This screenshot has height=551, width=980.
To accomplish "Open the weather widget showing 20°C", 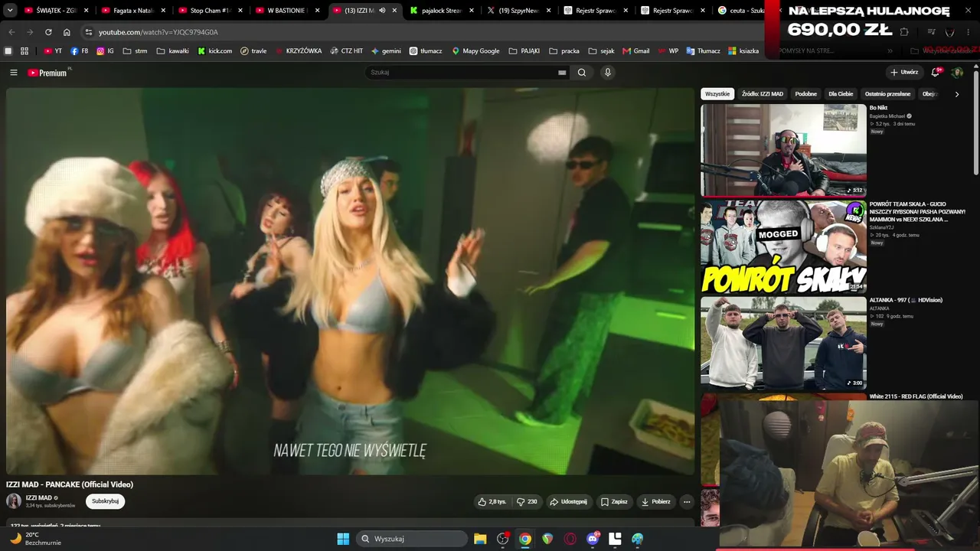I will click(x=36, y=539).
